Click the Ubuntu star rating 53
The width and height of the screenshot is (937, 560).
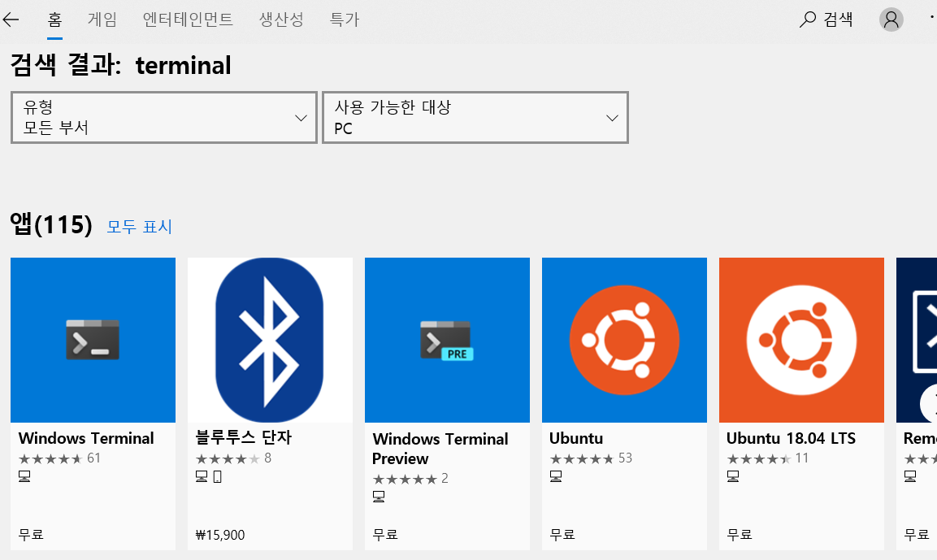click(591, 458)
